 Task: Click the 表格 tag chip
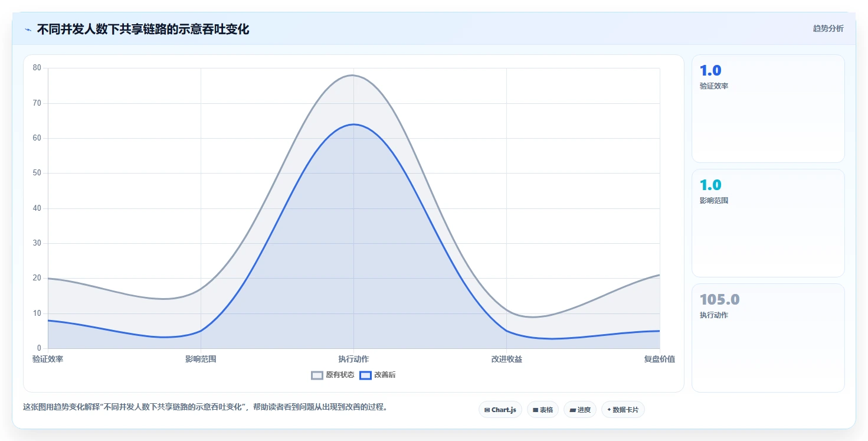coord(542,410)
